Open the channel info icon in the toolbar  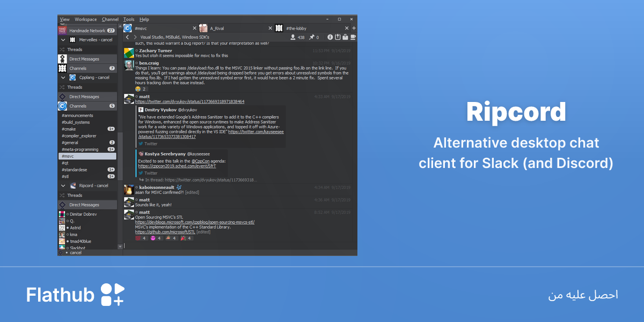[x=330, y=37]
